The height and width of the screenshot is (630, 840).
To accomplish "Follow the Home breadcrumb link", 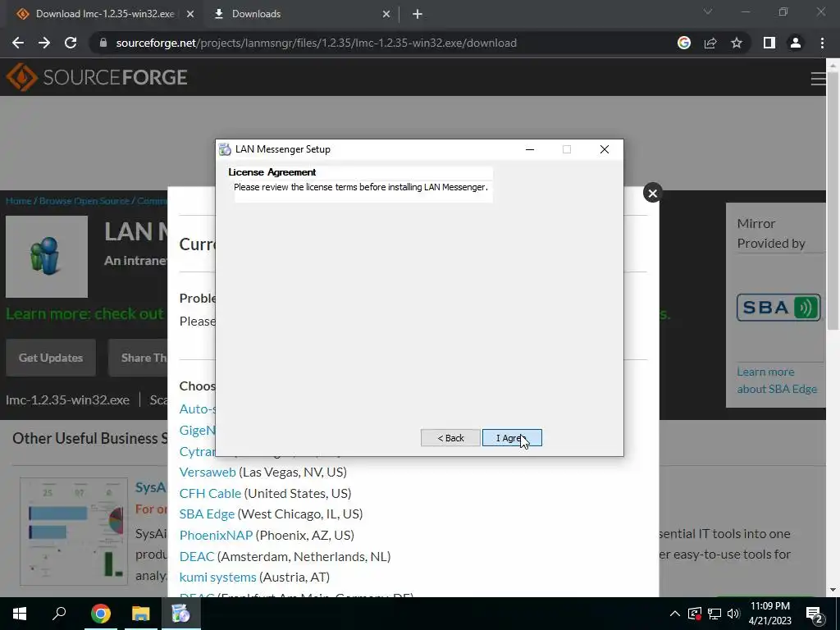I will (18, 201).
